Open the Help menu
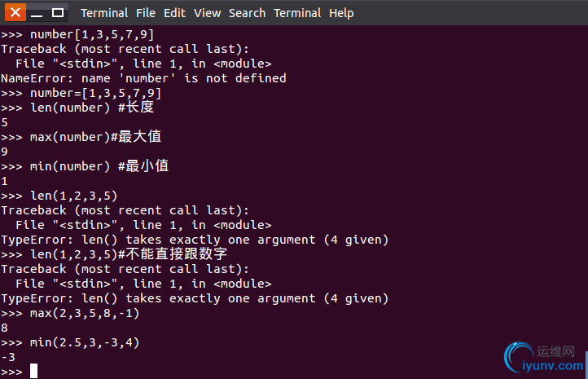Screen dimensions: 588x379 pyautogui.click(x=341, y=13)
